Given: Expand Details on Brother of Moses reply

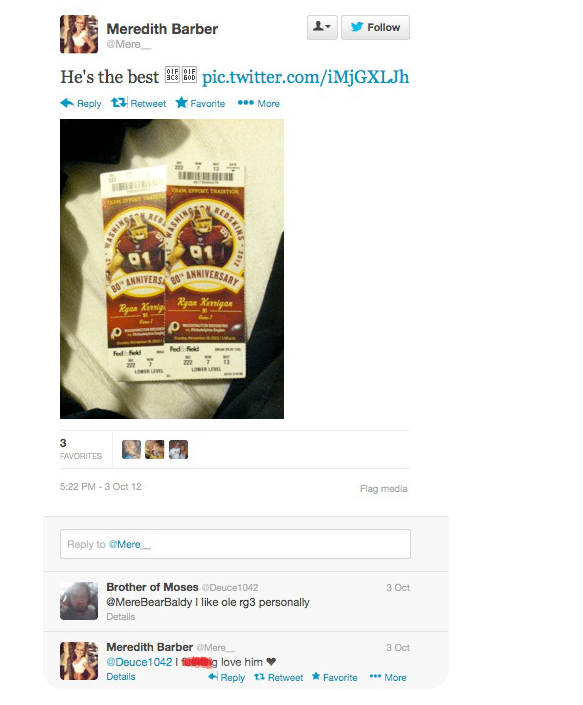Looking at the screenshot, I should (x=120, y=617).
